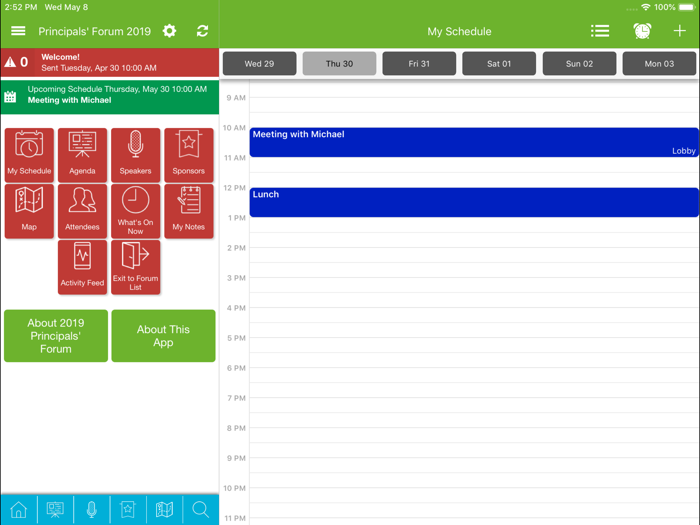Open the Sponsors tile
Screen dimensions: 700x525
pos(188,154)
